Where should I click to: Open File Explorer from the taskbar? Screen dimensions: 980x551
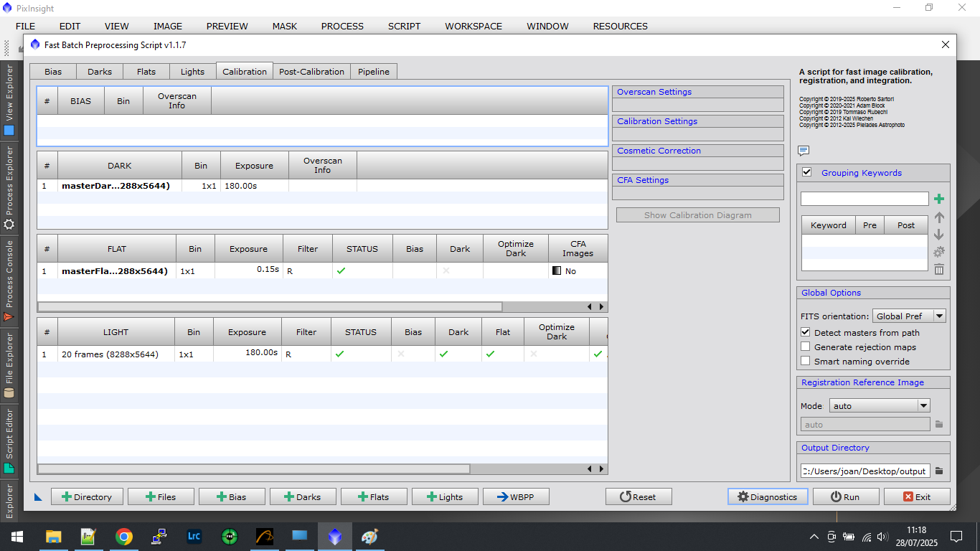point(54,536)
